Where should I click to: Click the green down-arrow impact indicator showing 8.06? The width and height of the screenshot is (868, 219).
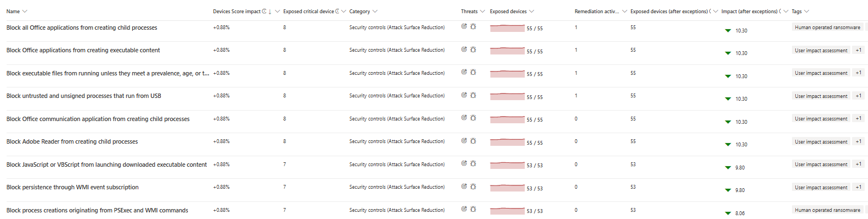728,213
